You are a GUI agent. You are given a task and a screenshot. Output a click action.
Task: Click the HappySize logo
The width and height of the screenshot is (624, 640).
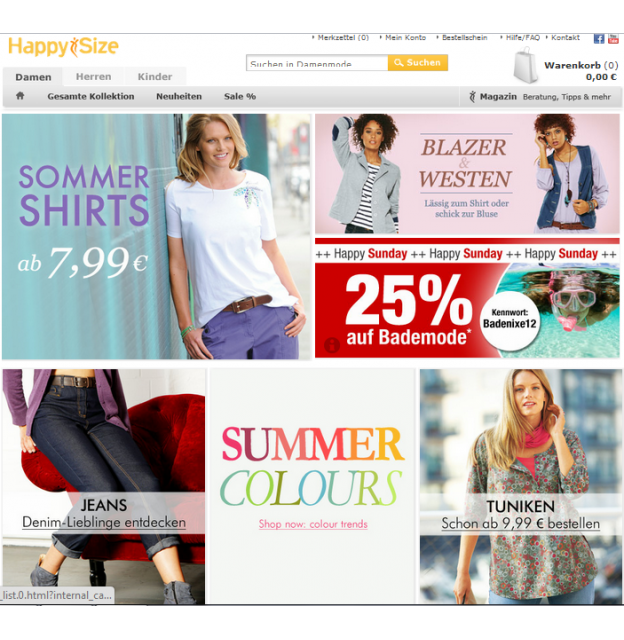pyautogui.click(x=63, y=47)
